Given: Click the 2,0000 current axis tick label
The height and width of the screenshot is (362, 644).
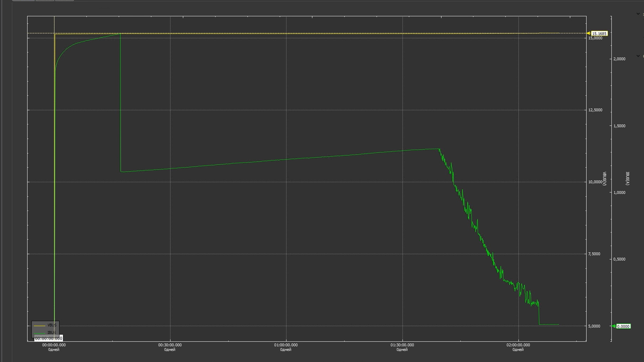Looking at the screenshot, I should [x=619, y=59].
